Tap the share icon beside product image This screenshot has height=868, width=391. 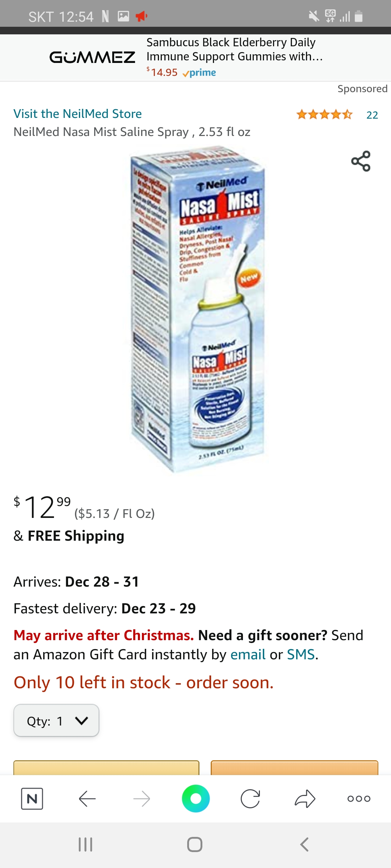361,161
